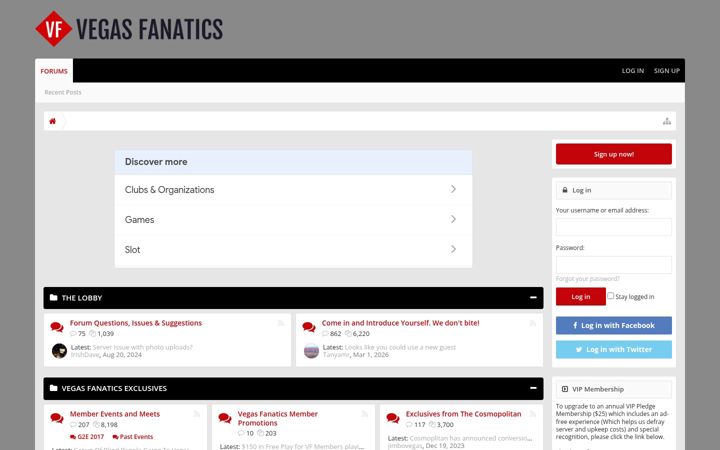Click the chat bubbles icon for Member Events and Meets
Screen dimensions: 720x450
[57, 418]
